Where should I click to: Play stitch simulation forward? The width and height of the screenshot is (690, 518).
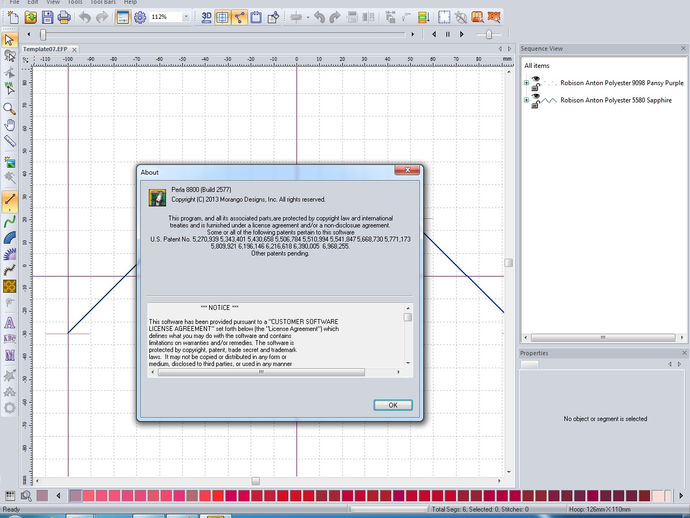click(x=462, y=34)
